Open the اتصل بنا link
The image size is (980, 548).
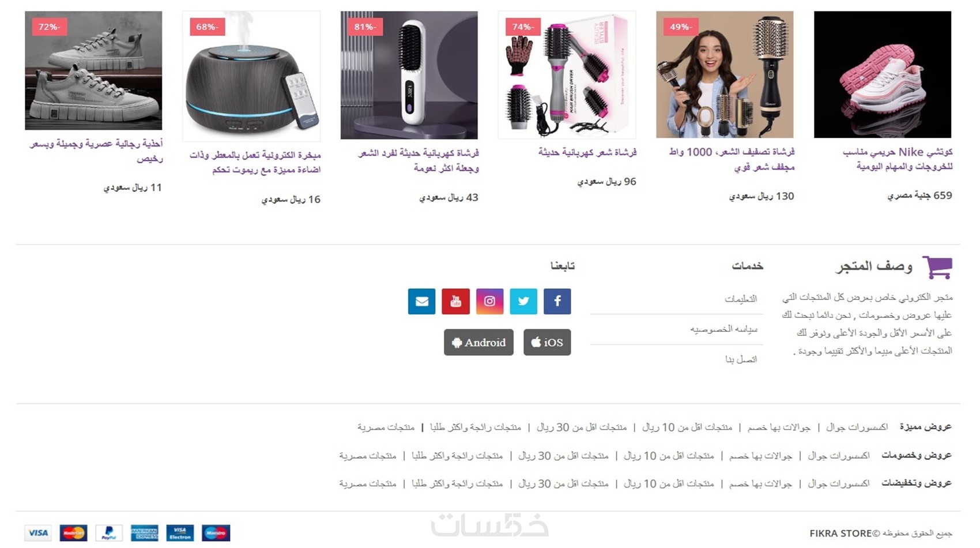pyautogui.click(x=741, y=359)
